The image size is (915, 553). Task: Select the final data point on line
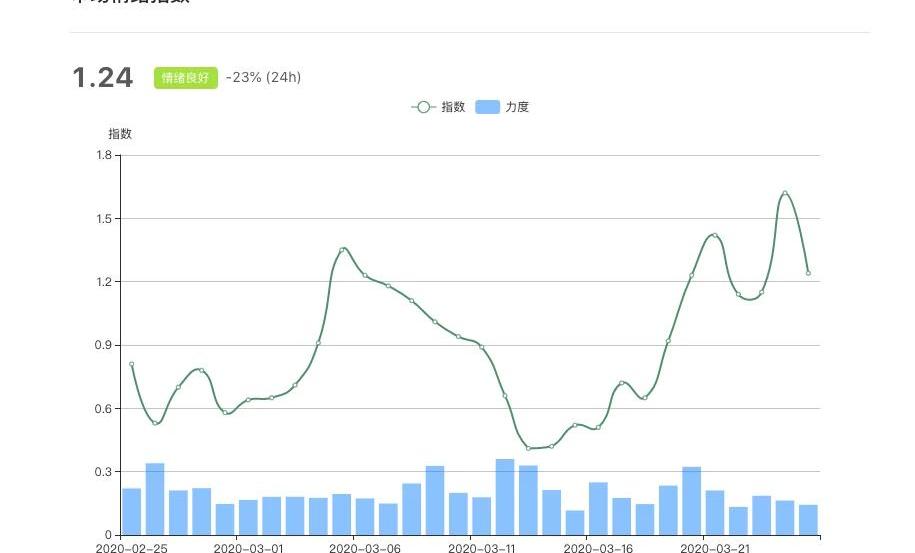click(808, 273)
